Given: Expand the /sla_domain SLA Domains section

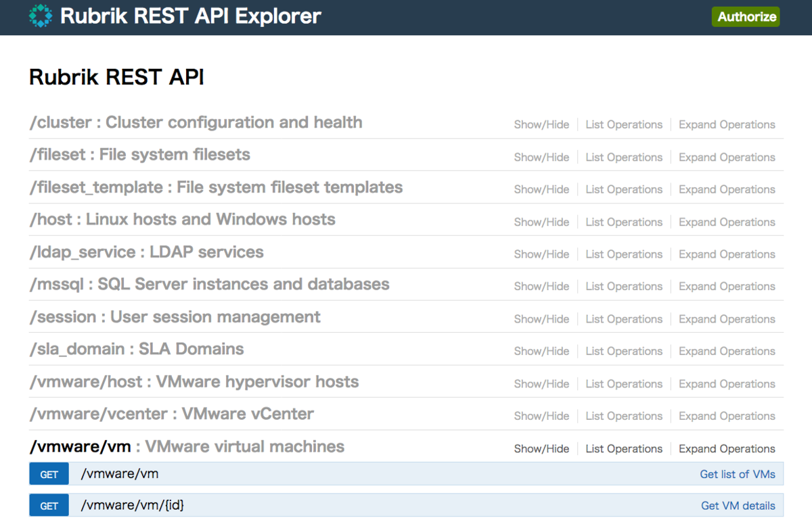Looking at the screenshot, I should [137, 349].
